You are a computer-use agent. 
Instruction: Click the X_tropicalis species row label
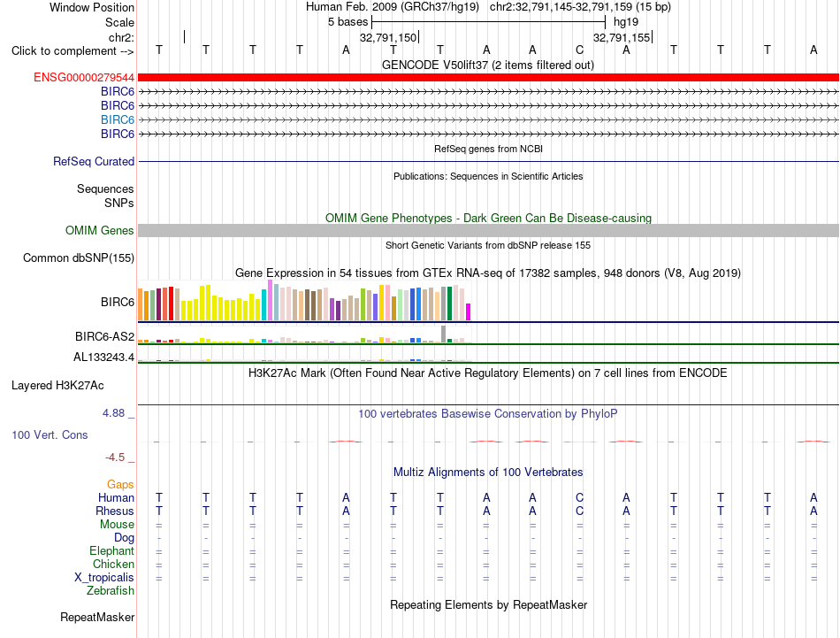[x=104, y=578]
